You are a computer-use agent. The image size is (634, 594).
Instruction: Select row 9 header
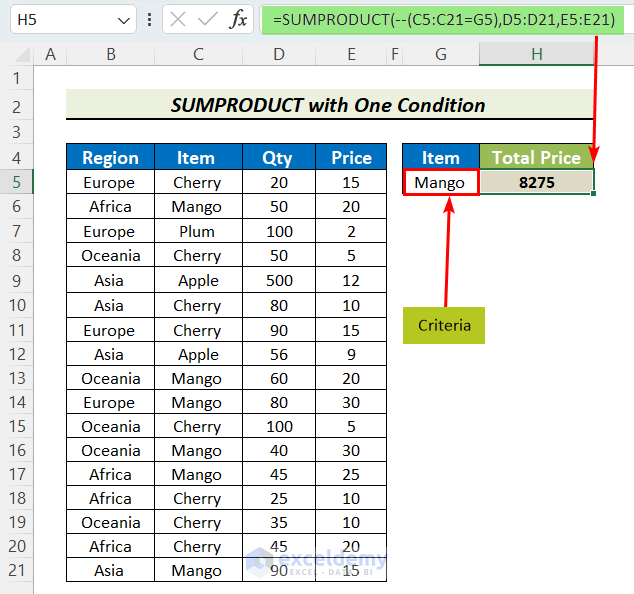tap(17, 280)
